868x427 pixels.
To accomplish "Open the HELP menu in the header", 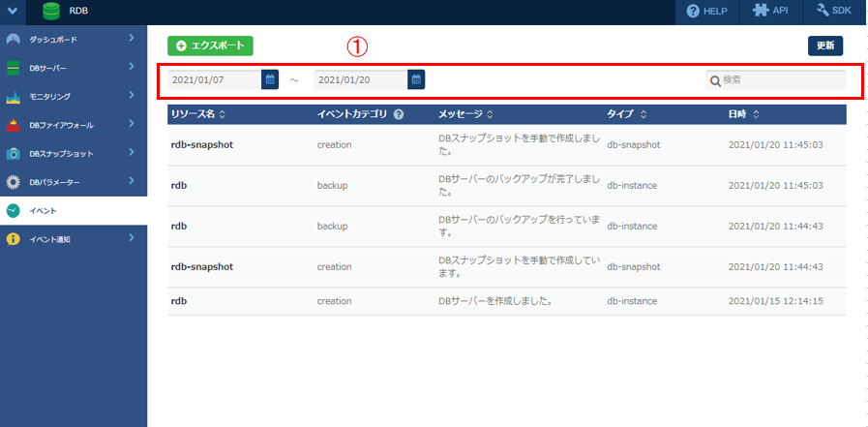I will pos(706,12).
